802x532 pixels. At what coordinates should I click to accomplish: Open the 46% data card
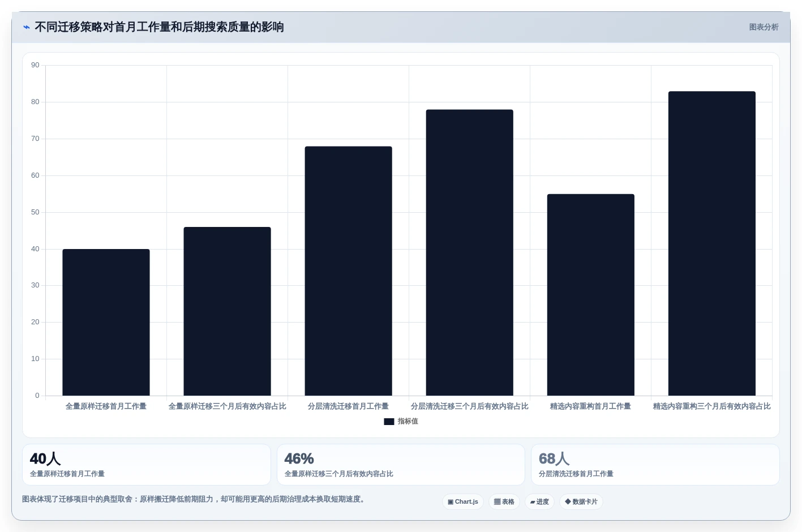click(401, 465)
